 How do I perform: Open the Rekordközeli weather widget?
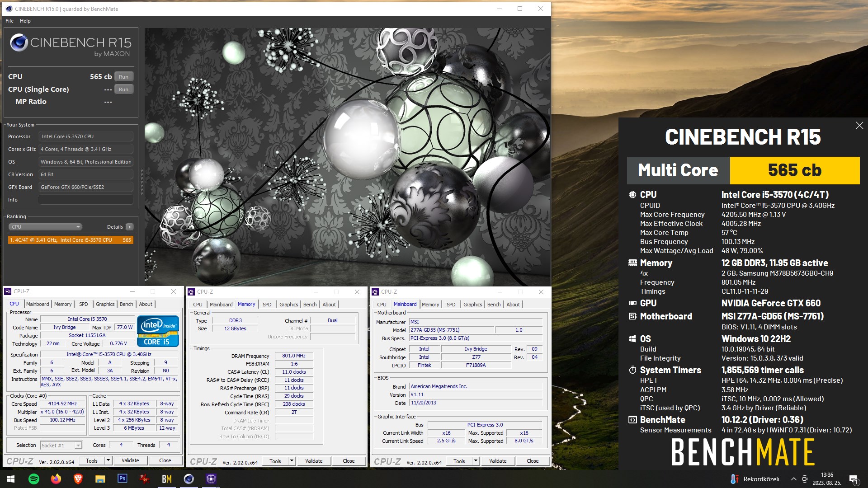755,479
